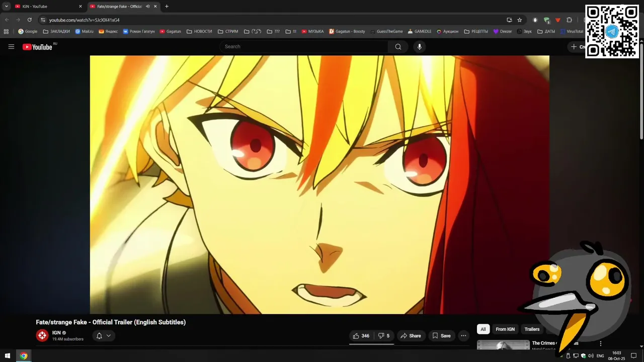The image size is (644, 362).
Task: Open the ДАТЫ bookmarks folder
Action: (x=546, y=31)
